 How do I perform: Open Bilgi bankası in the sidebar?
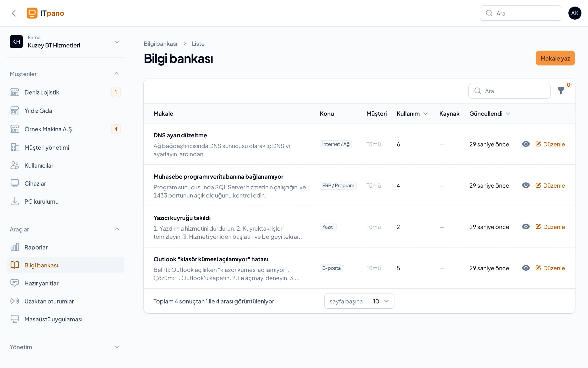(x=65, y=265)
